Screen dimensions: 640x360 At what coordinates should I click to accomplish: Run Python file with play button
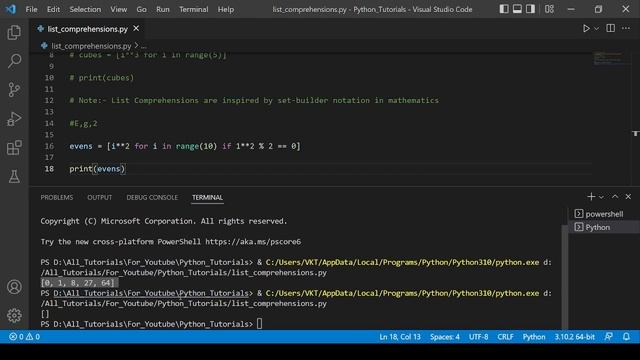[586, 29]
